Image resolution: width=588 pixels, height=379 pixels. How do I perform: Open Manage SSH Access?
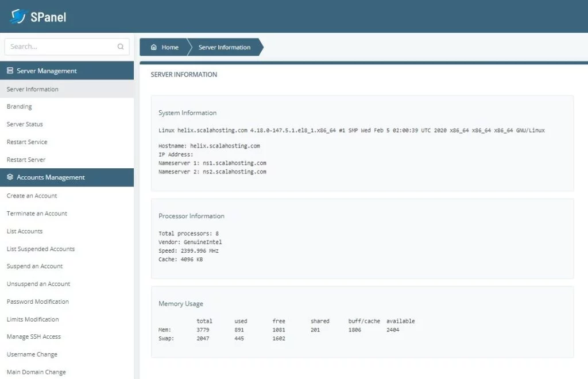34,337
